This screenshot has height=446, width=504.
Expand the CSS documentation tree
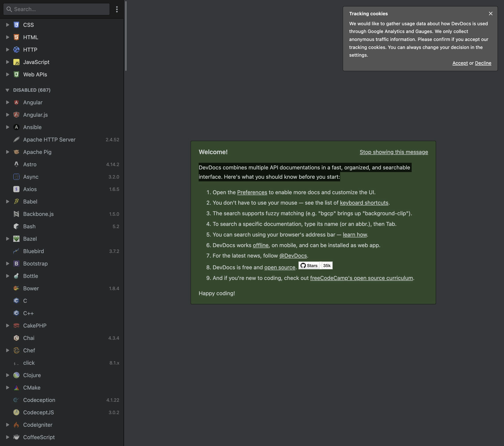coord(8,25)
